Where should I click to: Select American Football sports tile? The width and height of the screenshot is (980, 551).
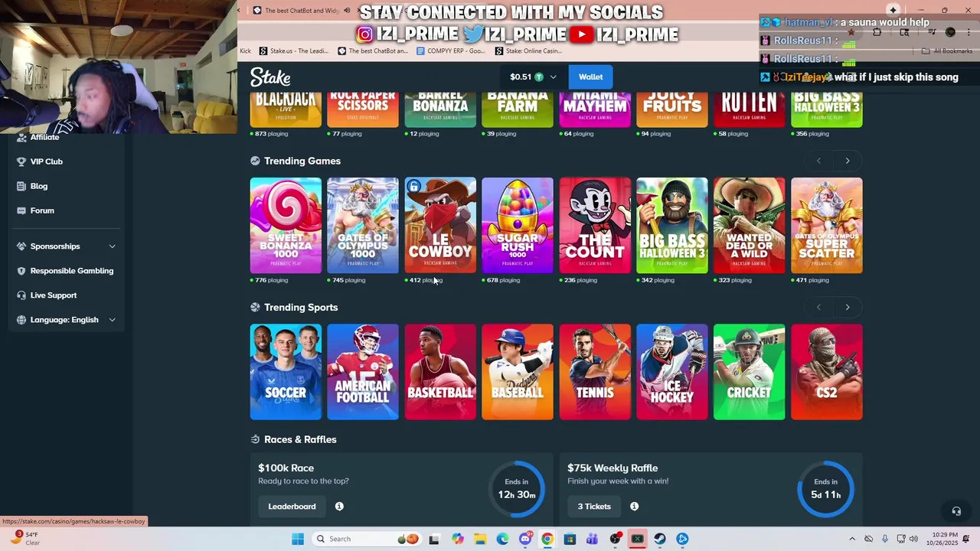click(363, 372)
